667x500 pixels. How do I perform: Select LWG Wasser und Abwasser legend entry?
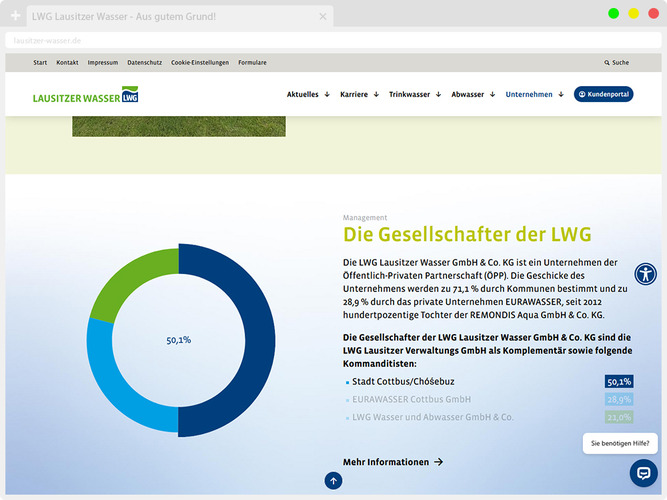432,417
